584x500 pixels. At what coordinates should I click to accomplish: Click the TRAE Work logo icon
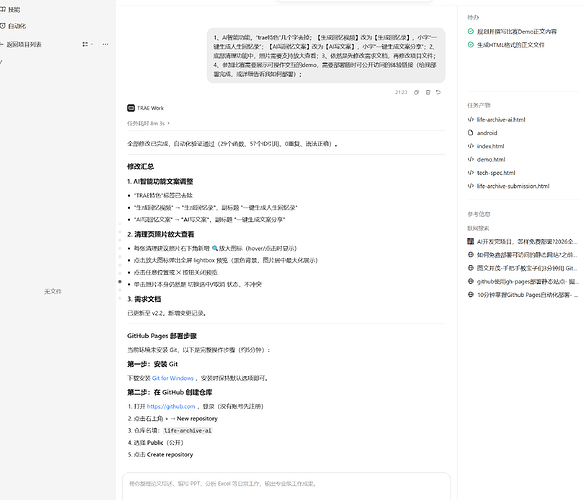tap(131, 108)
